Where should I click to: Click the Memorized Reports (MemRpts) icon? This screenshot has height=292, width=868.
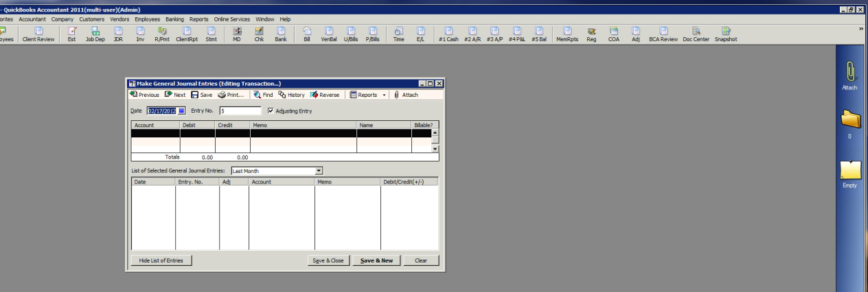pos(567,34)
